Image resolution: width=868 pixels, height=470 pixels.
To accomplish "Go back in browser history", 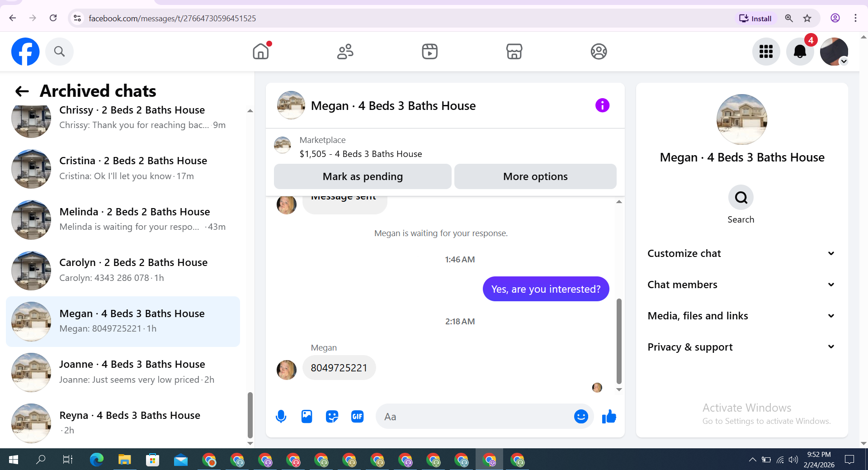I will coord(12,18).
